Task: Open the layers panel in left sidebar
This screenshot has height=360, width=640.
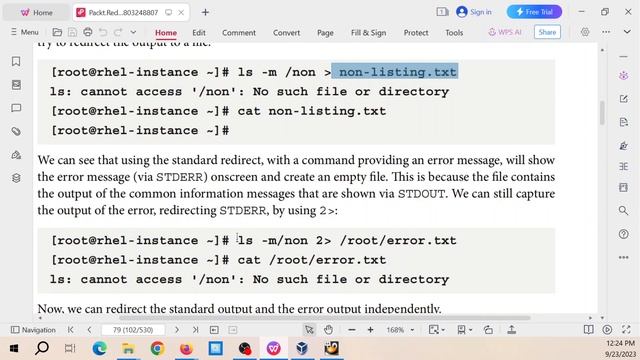Action: point(16,178)
